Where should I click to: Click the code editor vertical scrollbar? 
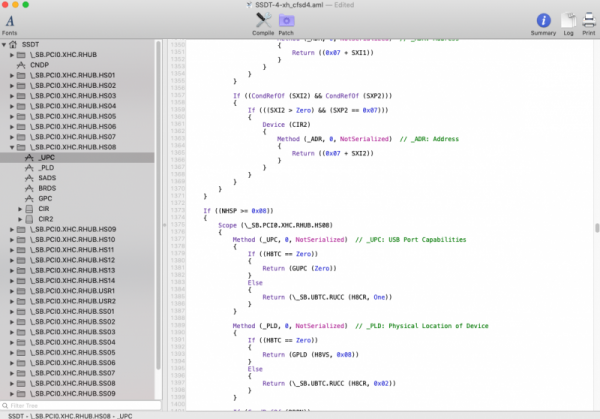click(x=596, y=227)
